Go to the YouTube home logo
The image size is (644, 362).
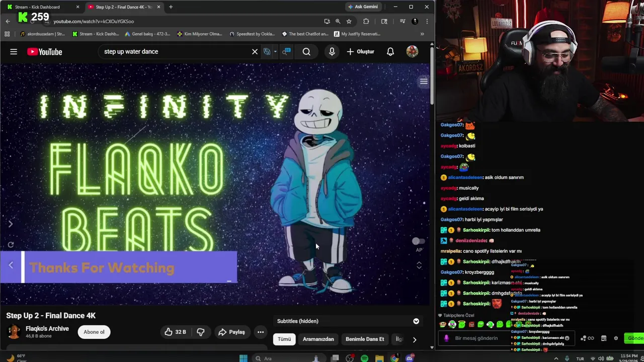(45, 52)
